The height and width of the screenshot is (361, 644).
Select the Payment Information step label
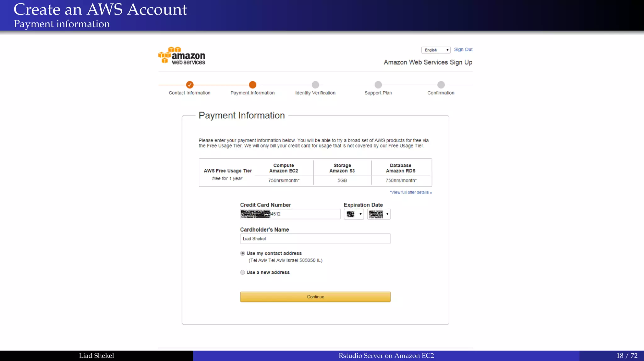click(253, 93)
